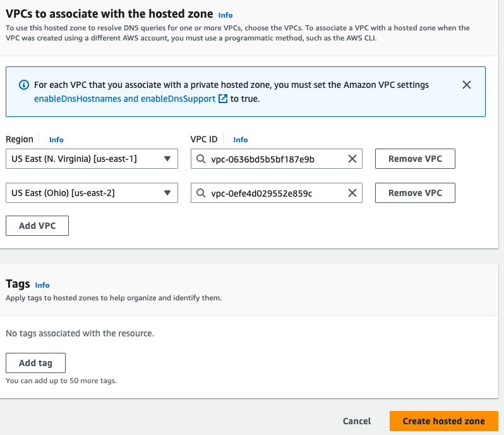
Task: Clear the vpc-0636bd5b5bf187e9b VPC ID field
Action: point(352,159)
